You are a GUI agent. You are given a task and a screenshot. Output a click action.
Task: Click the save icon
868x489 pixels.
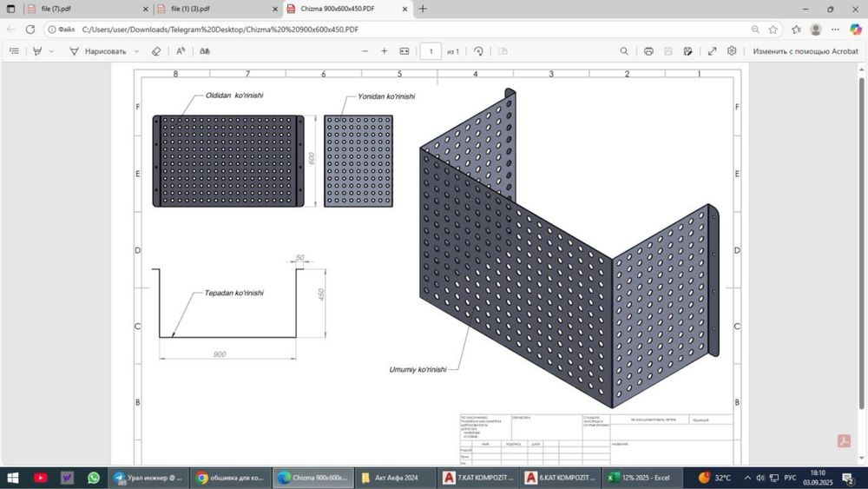[x=668, y=51]
